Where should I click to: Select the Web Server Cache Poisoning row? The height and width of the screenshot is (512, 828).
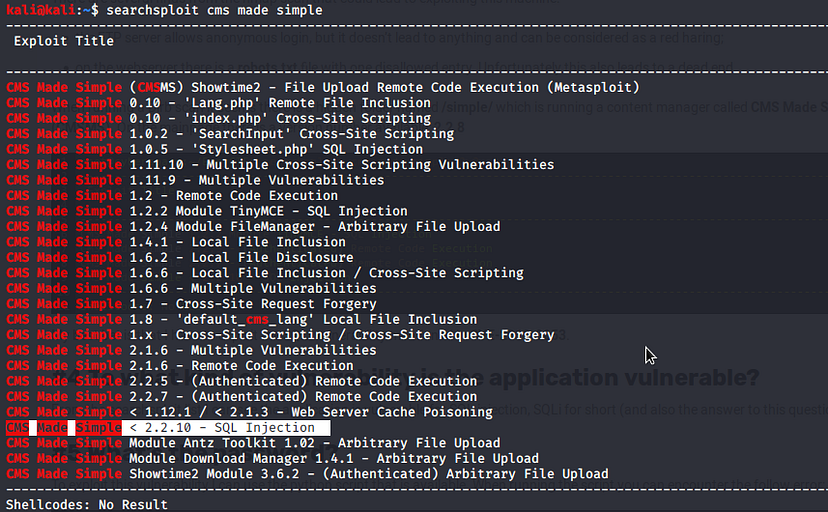click(250, 412)
